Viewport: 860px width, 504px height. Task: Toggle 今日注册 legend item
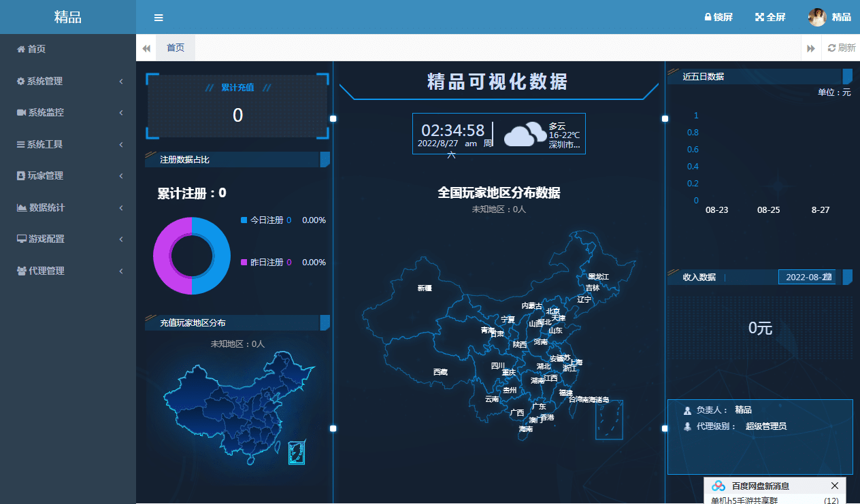265,220
